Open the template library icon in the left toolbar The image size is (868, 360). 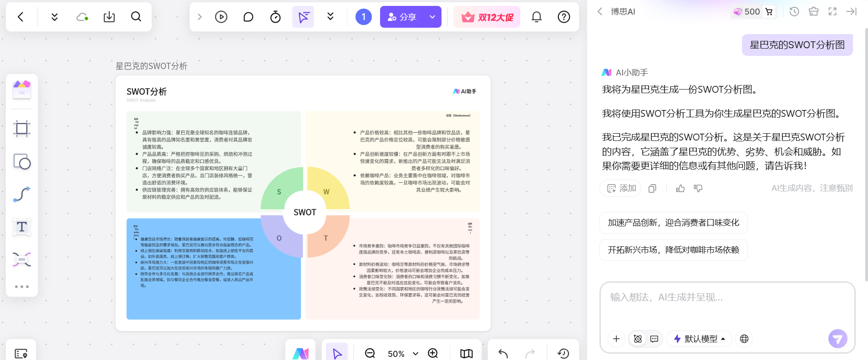point(22,89)
